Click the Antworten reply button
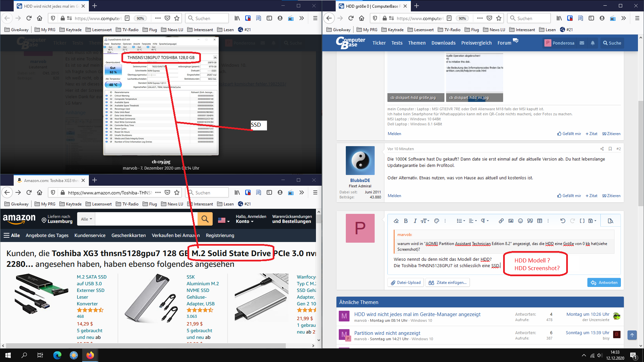 pos(604,283)
